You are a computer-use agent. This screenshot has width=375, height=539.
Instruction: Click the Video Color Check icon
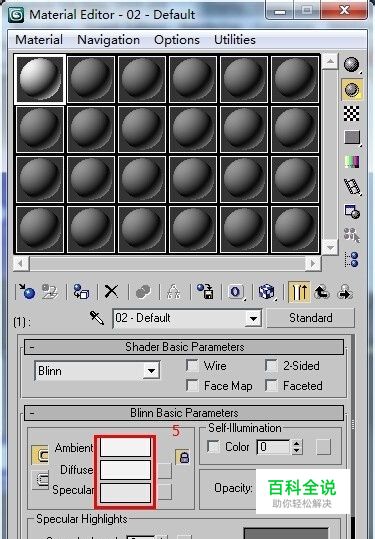(352, 162)
